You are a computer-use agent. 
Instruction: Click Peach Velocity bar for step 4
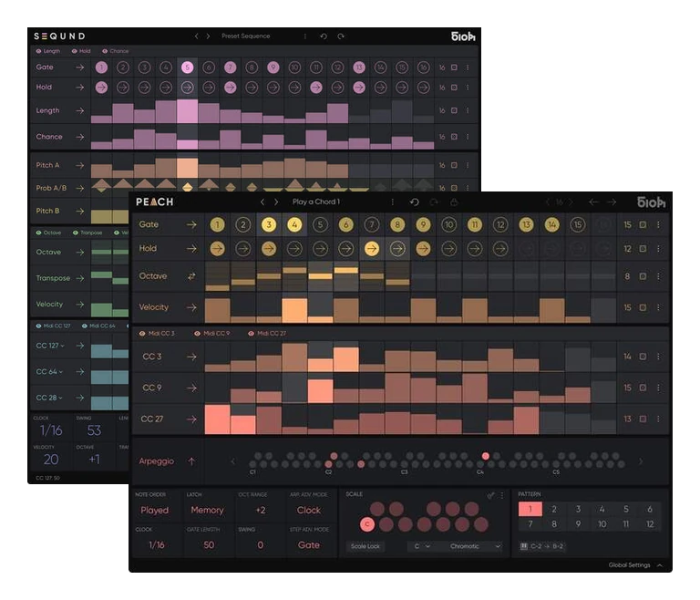click(294, 311)
